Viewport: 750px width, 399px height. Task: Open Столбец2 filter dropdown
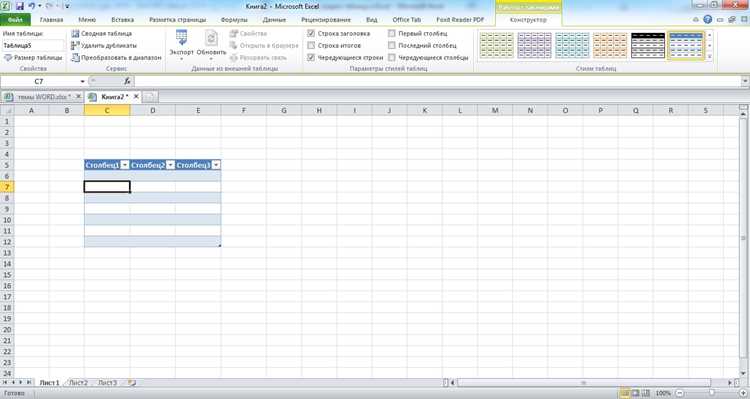pos(170,165)
